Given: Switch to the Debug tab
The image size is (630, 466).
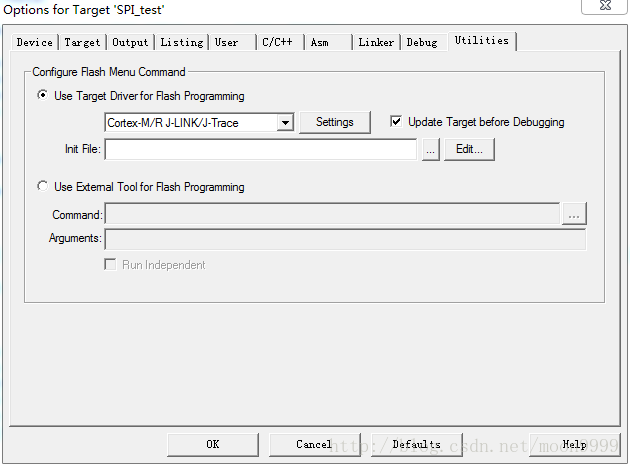Looking at the screenshot, I should pos(422,43).
